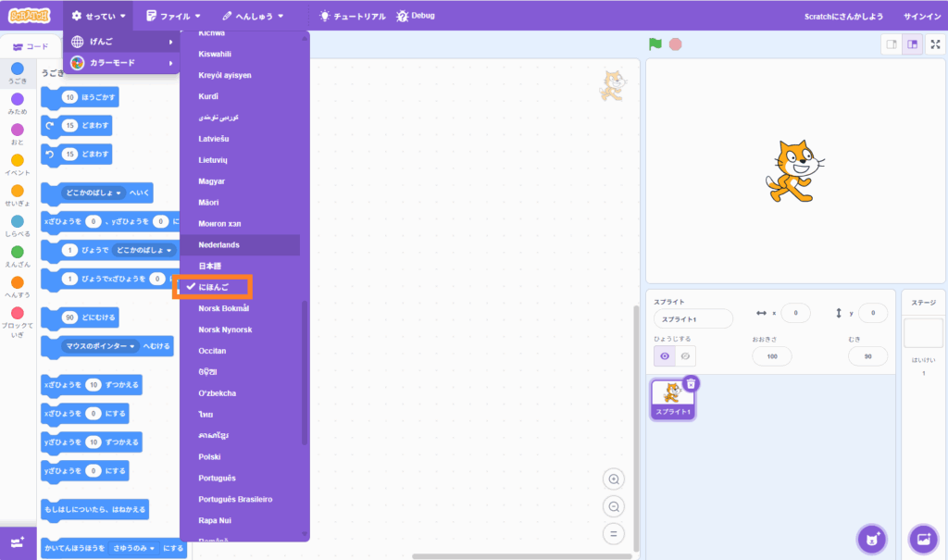Select the しらべる block category

tap(18, 226)
